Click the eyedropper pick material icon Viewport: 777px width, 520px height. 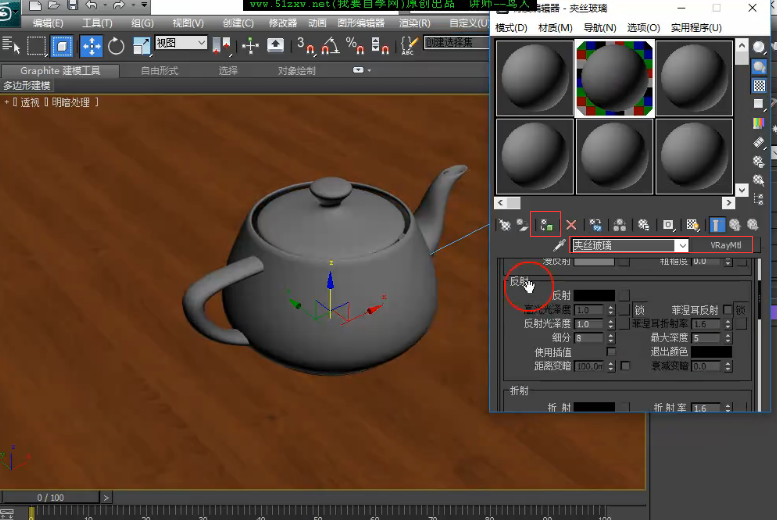559,245
